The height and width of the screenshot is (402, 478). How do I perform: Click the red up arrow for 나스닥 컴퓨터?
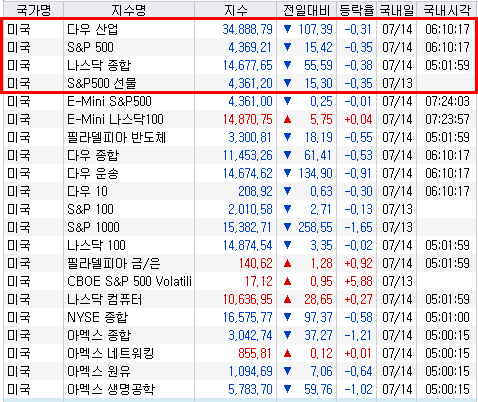287,299
